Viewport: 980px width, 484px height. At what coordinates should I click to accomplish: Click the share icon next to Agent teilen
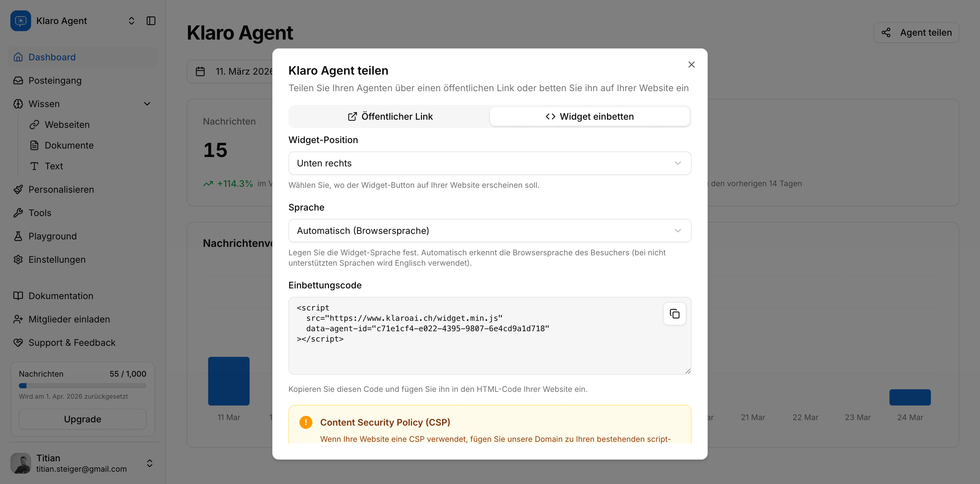[x=887, y=32]
